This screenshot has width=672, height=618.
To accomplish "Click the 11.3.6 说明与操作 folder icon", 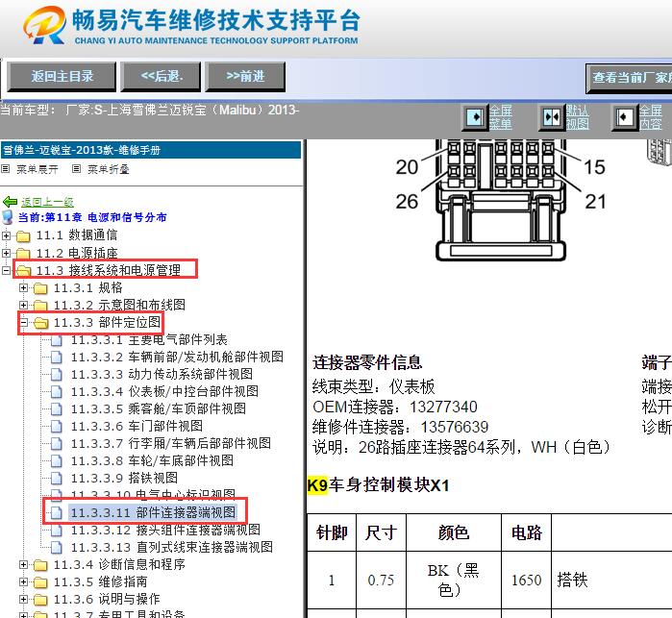I will pyautogui.click(x=40, y=600).
